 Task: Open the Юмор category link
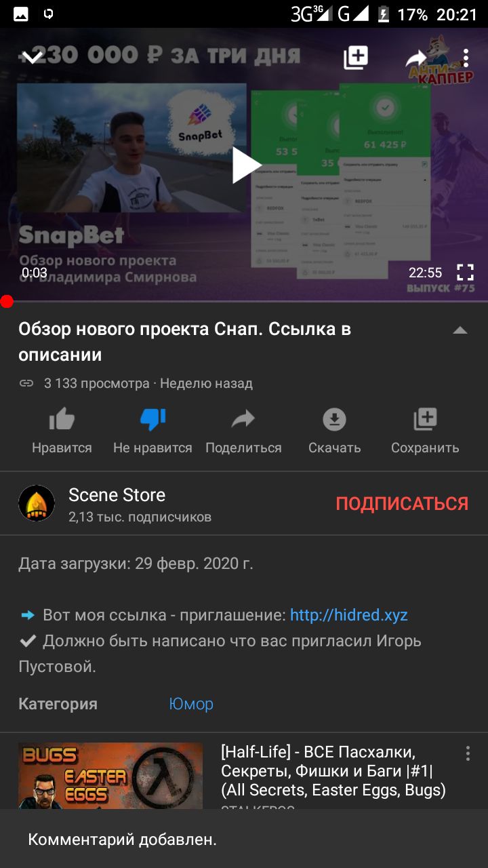click(x=191, y=704)
